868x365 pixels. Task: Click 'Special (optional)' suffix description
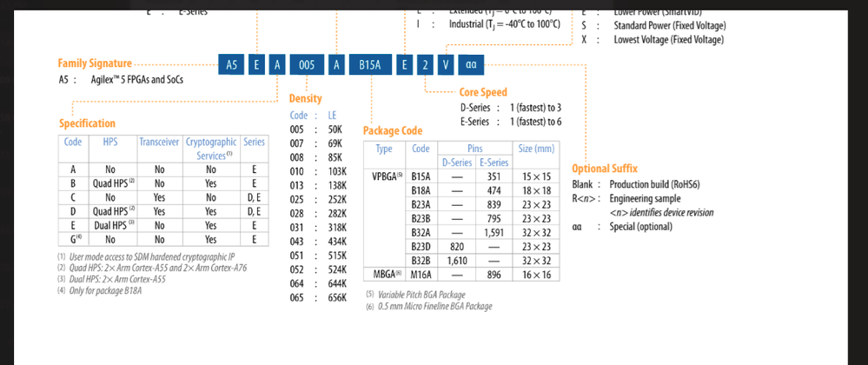coord(640,227)
